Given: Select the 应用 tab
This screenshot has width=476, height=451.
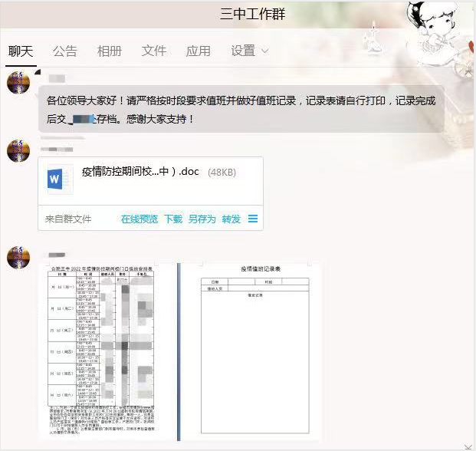Looking at the screenshot, I should click(x=199, y=51).
